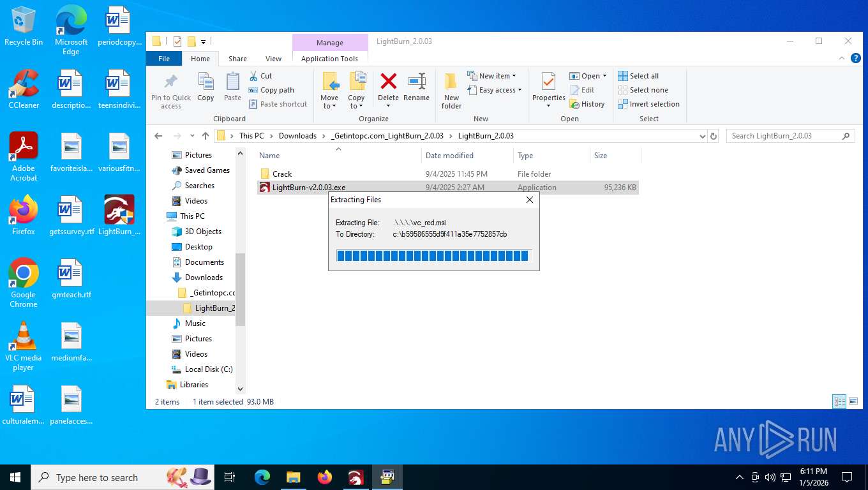The height and width of the screenshot is (490, 868).
Task: Close the Extracting Files dialog
Action: pyautogui.click(x=529, y=200)
